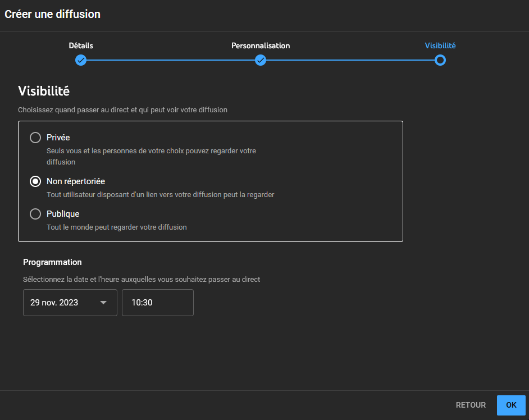Confirm with the OK button
The height and width of the screenshot is (420, 529).
point(511,405)
